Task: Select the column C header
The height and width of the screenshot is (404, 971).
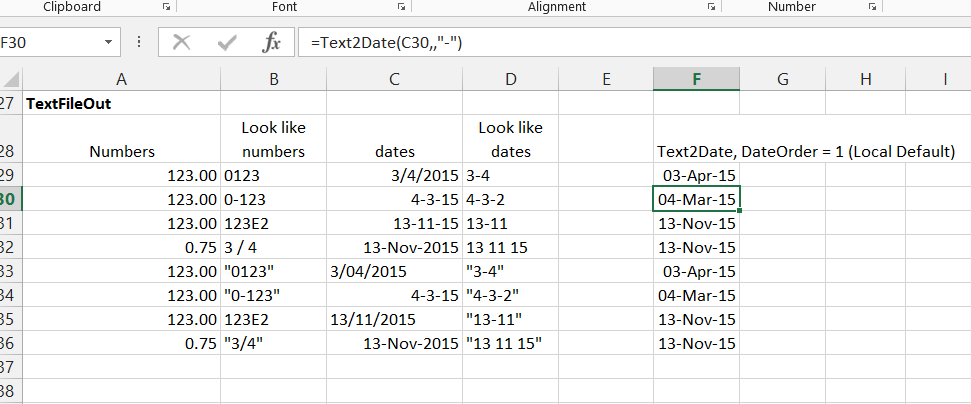Action: click(395, 79)
